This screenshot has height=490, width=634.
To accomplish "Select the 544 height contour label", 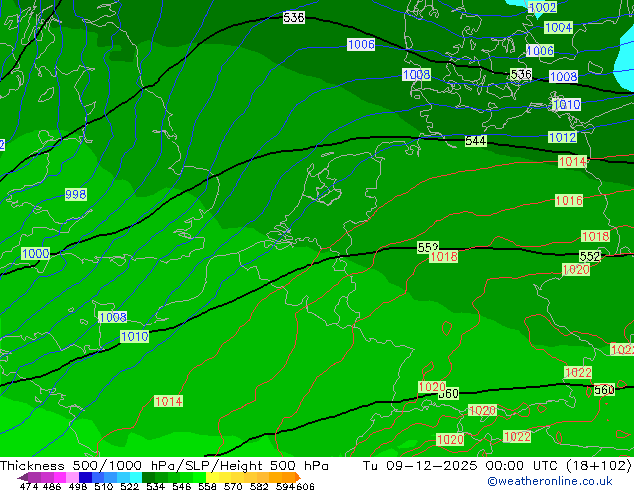I will point(476,141).
